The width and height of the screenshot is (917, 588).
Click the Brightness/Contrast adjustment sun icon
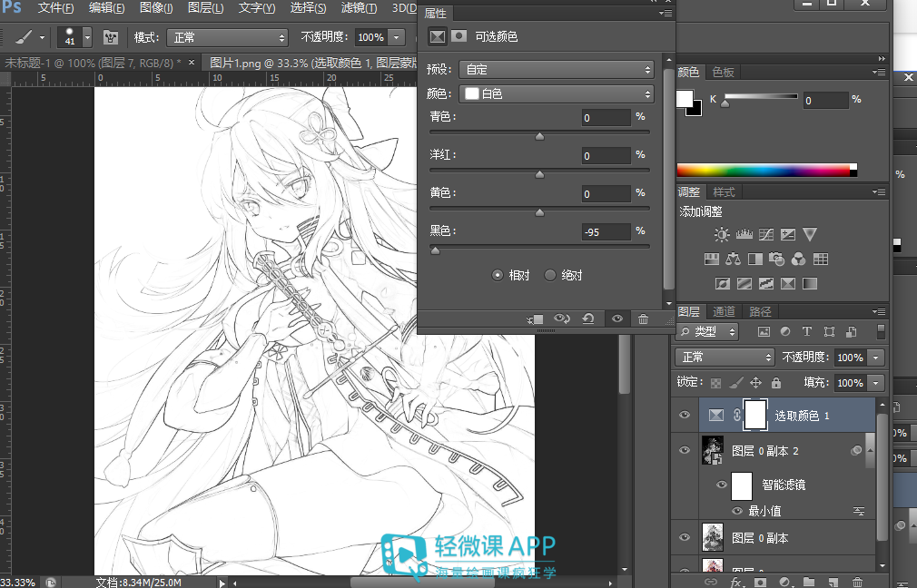point(721,234)
